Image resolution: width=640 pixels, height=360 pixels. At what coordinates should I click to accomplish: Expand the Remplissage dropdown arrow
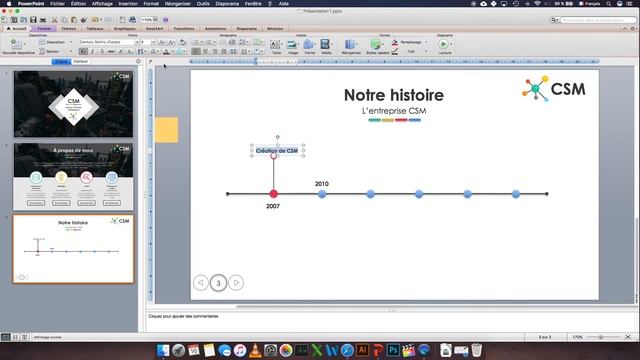point(426,42)
